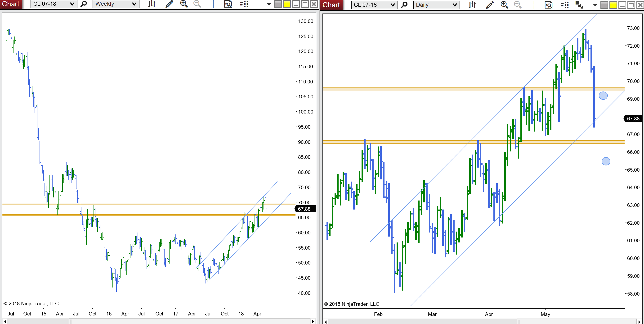Click the Weekly chart scrollbar left arrow

tap(5, 321)
